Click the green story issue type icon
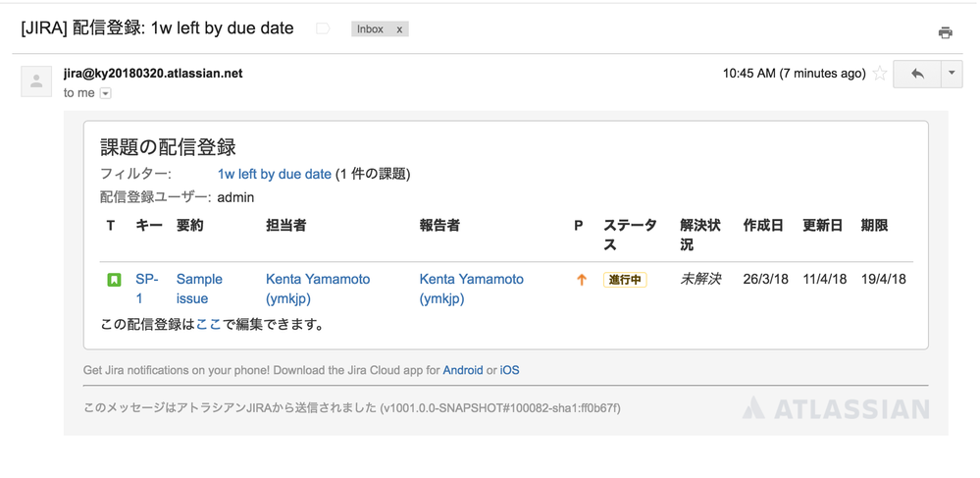The image size is (980, 478). click(x=114, y=281)
